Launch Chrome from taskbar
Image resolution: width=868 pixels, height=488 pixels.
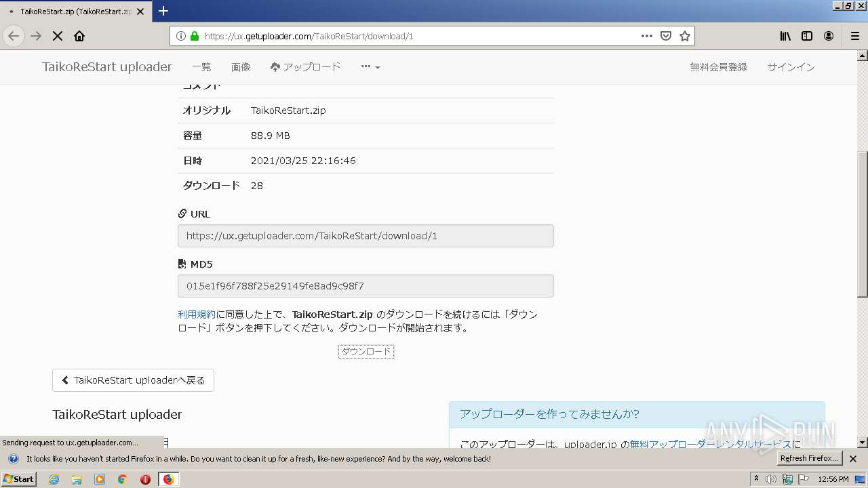[123, 479]
